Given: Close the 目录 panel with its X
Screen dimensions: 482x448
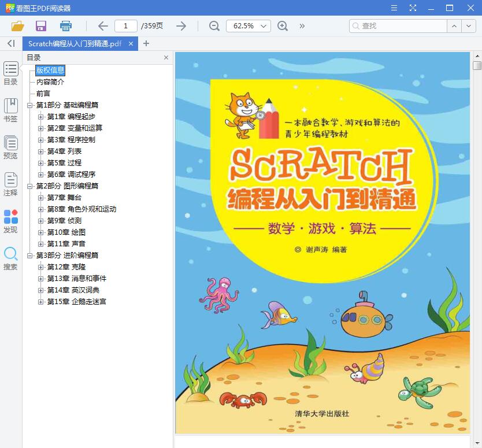Looking at the screenshot, I should pos(166,57).
